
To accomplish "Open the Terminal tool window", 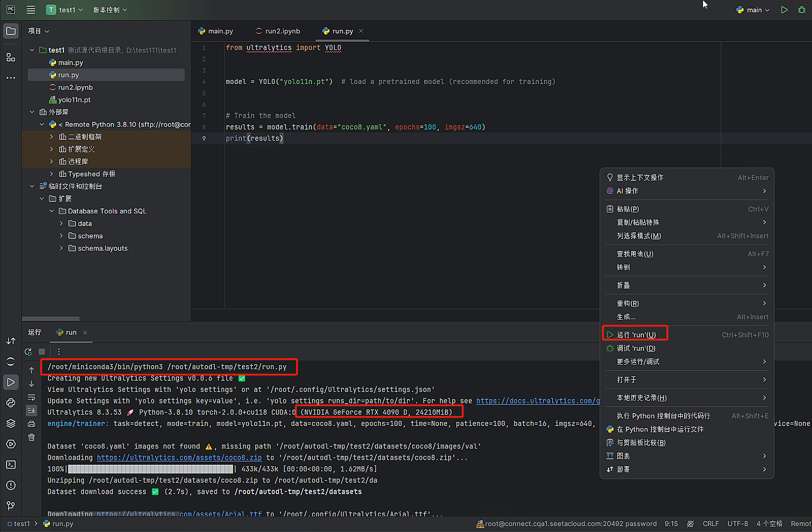I will click(11, 465).
